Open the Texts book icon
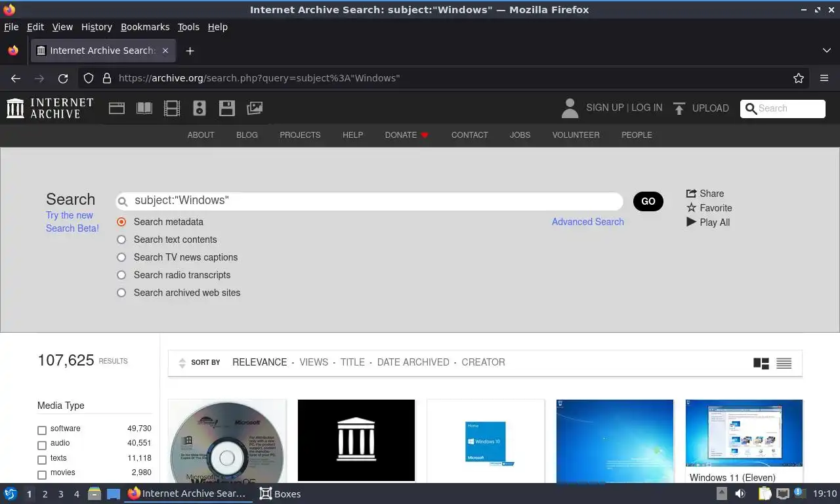This screenshot has height=504, width=840. 144,108
